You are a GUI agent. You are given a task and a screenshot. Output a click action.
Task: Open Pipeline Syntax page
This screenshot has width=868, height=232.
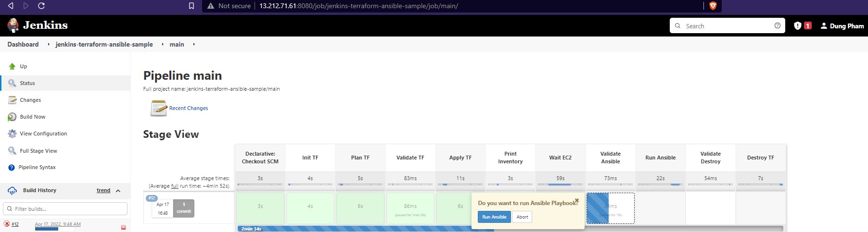coord(37,167)
